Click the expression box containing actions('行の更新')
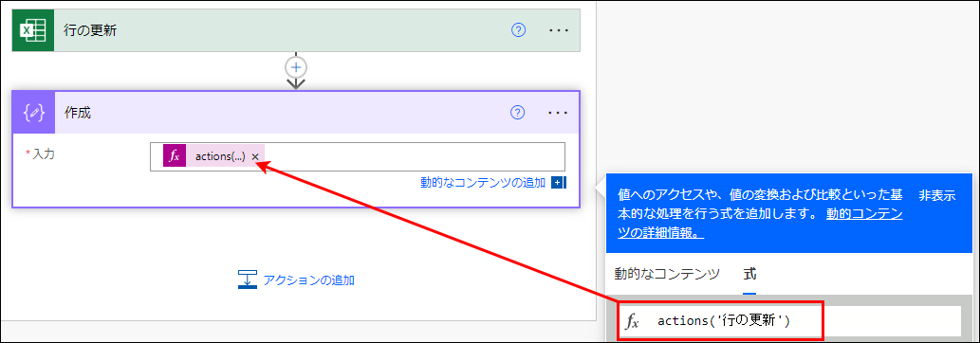The image size is (980, 343). tap(789, 321)
